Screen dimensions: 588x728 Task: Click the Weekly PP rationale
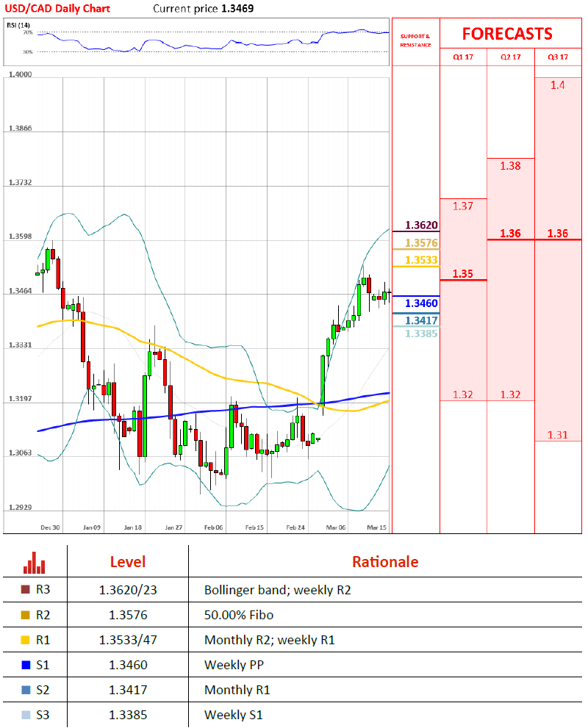(x=234, y=666)
